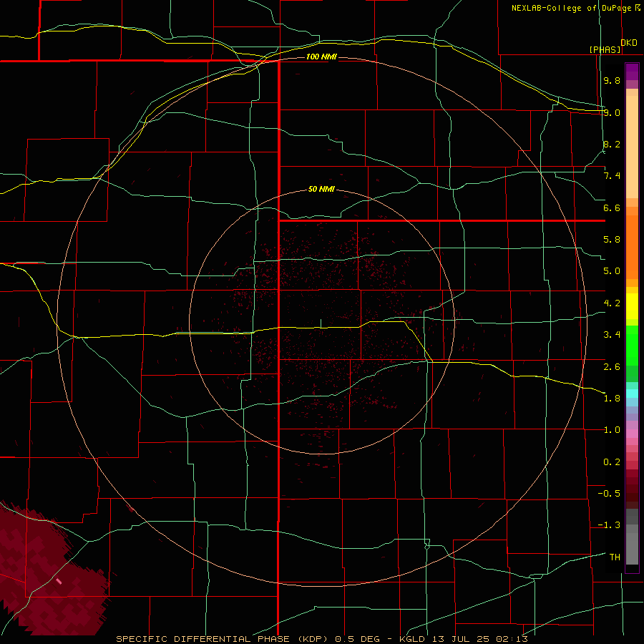
Task: Click the NEXLAB-College of DuPage credit text
Action: point(571,8)
